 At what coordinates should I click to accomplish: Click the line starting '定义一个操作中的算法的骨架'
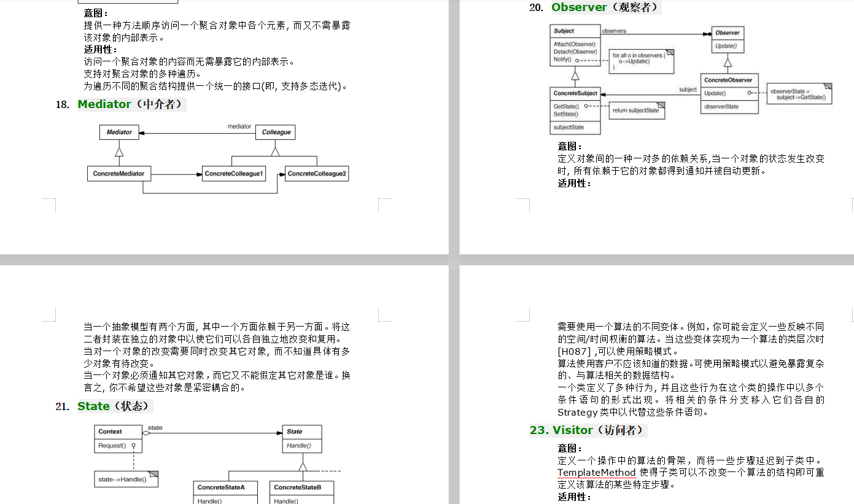[x=691, y=460]
